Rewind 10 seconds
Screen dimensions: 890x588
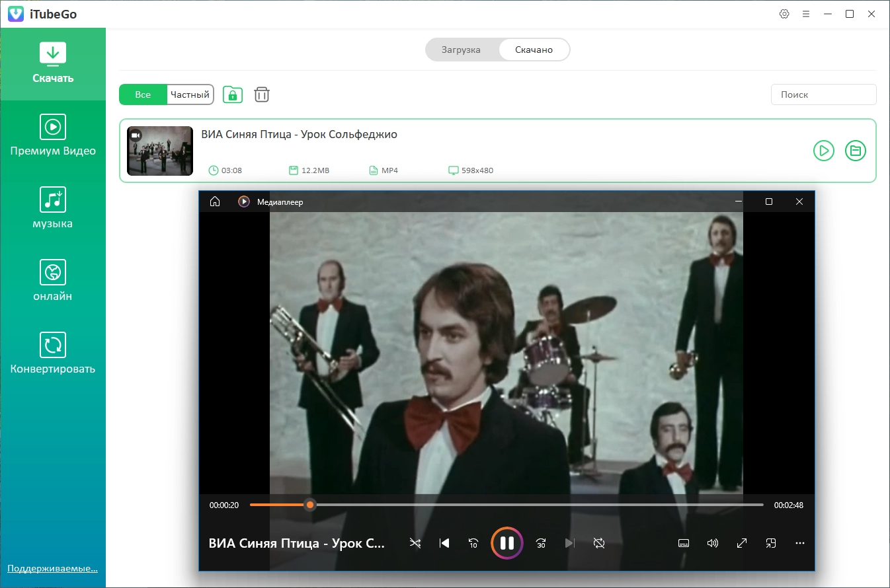[473, 543]
